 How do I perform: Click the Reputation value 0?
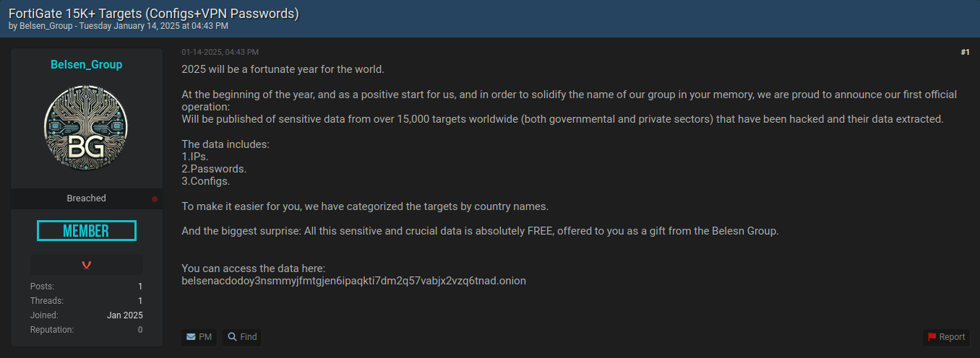click(x=140, y=330)
